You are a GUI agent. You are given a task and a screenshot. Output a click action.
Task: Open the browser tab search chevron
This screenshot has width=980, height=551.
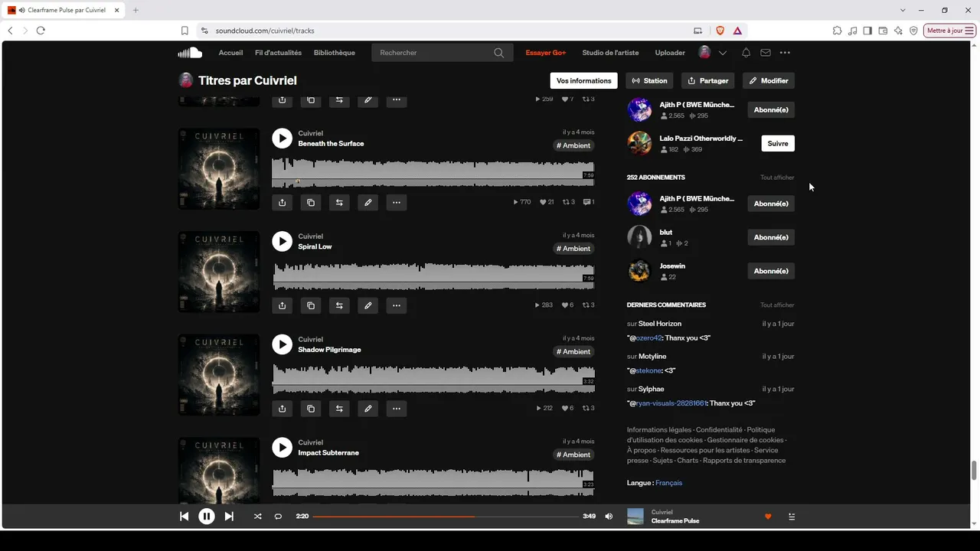pyautogui.click(x=903, y=10)
